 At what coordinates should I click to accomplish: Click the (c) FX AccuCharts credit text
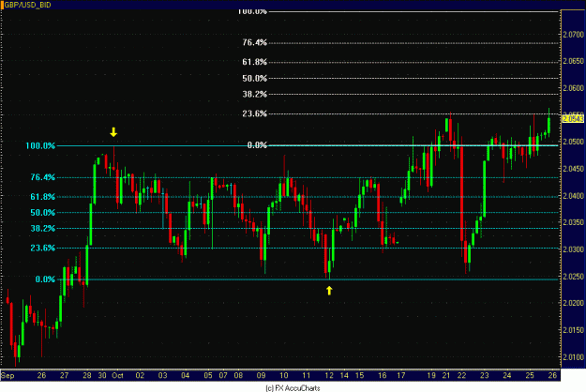coord(293,388)
